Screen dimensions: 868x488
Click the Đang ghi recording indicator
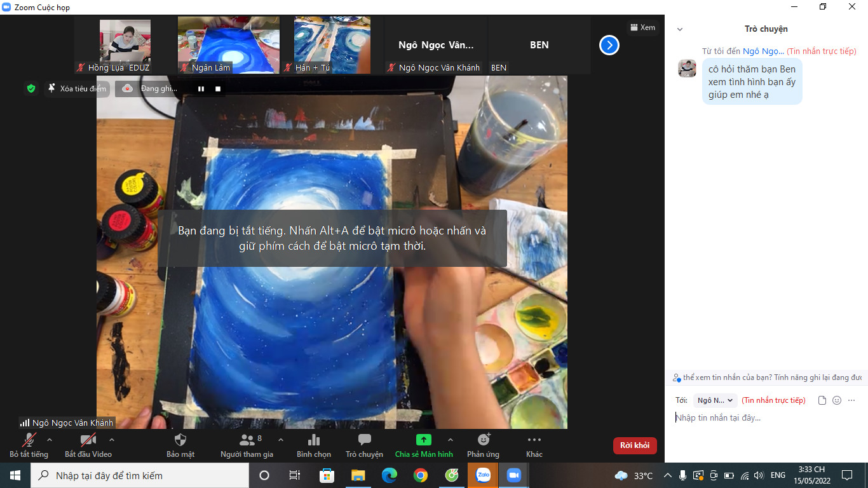(150, 89)
